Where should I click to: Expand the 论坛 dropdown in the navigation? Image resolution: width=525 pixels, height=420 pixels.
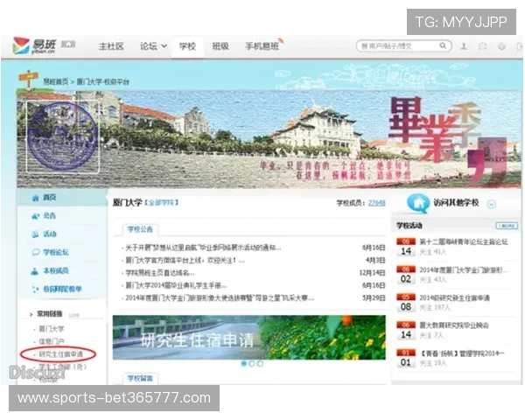tap(164, 45)
